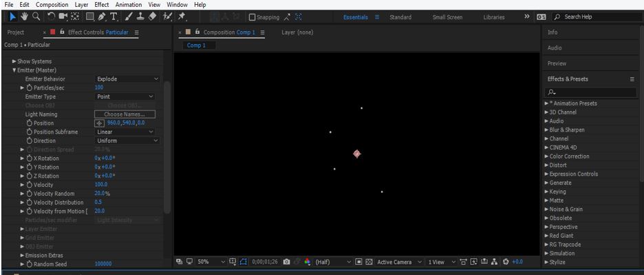Enable the Snapping checkbox
Viewport: 644px width, 275px height.
coord(253,17)
